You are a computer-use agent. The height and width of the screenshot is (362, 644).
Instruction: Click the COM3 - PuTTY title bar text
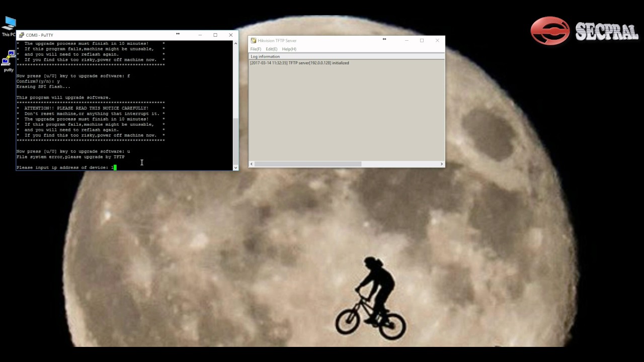(39, 35)
